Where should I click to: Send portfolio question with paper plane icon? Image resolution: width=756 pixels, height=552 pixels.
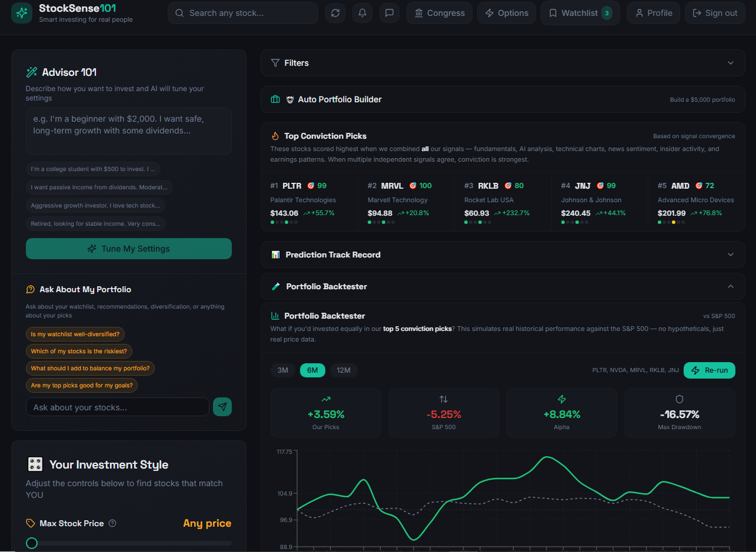(222, 407)
